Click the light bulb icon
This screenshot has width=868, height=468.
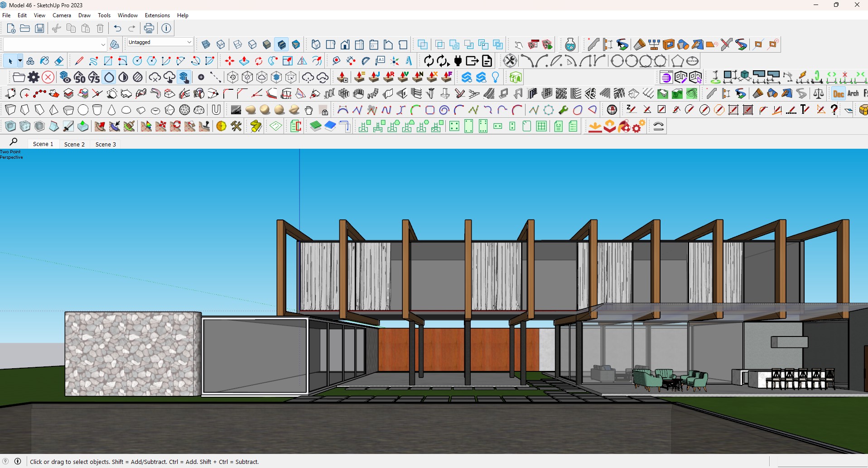(x=496, y=78)
